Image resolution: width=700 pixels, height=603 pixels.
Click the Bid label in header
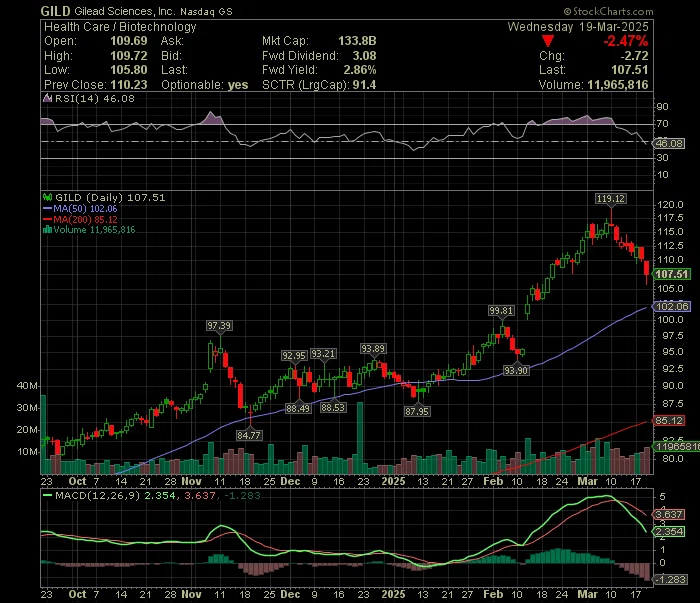coord(171,56)
